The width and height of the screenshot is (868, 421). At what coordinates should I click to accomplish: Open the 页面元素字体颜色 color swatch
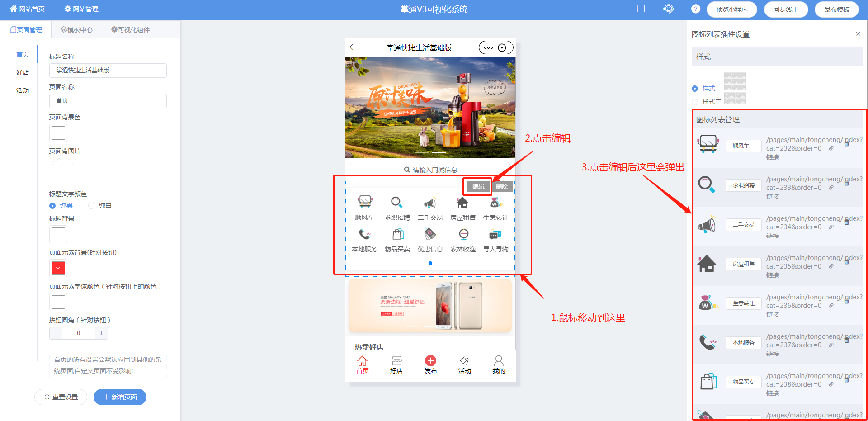click(58, 302)
